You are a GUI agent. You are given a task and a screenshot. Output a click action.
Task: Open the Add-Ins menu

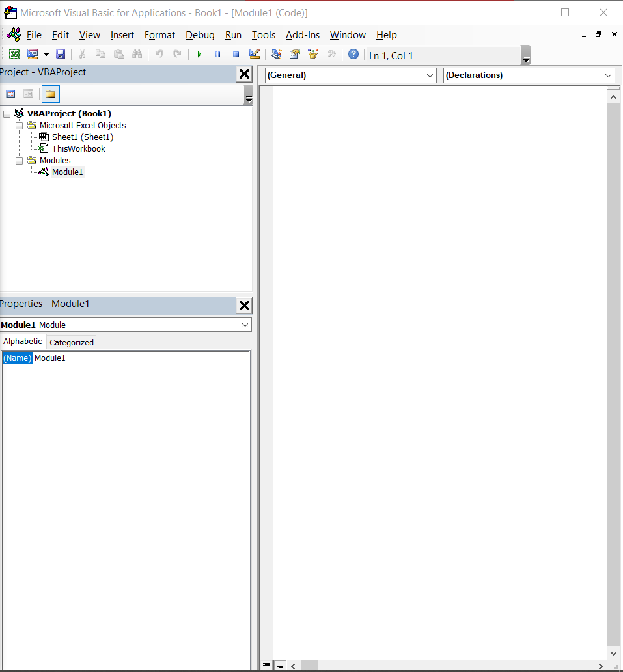(x=302, y=35)
